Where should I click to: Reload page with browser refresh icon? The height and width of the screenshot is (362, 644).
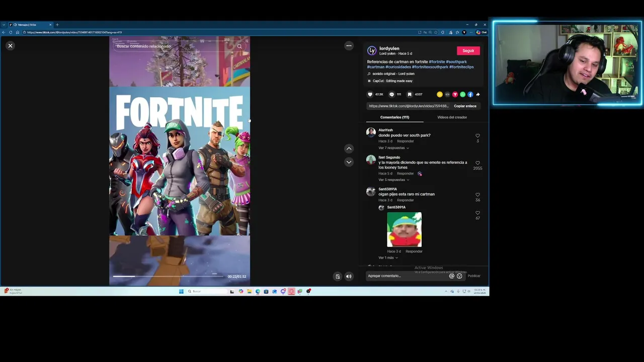[x=11, y=32]
